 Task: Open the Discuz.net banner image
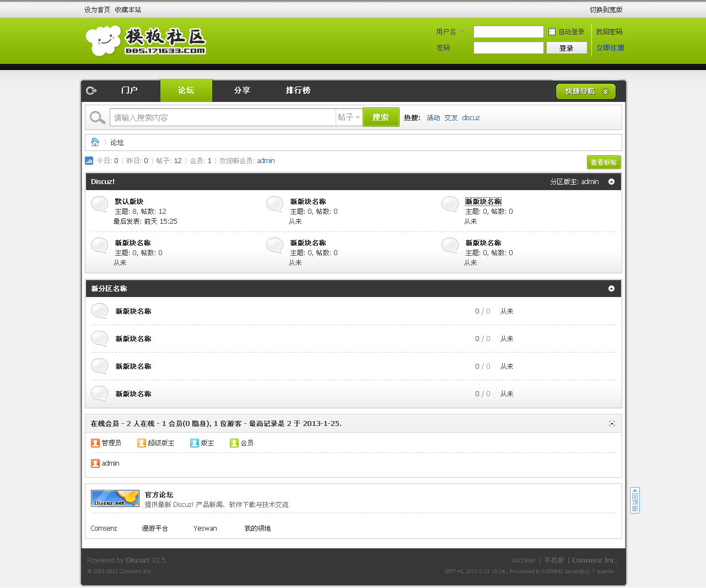tap(115, 498)
